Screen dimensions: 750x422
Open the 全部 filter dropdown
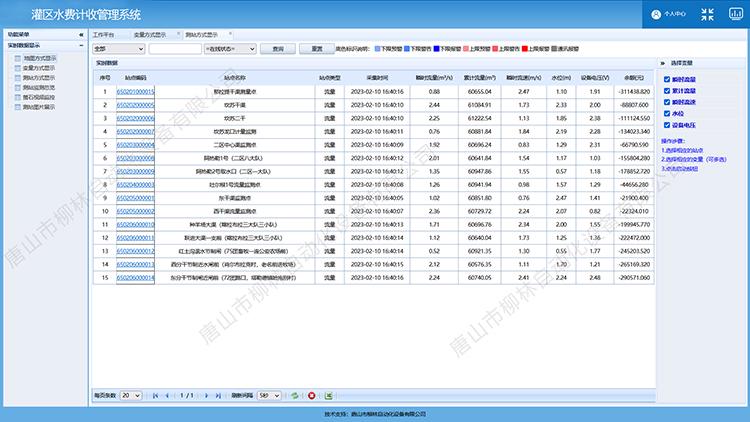click(119, 49)
